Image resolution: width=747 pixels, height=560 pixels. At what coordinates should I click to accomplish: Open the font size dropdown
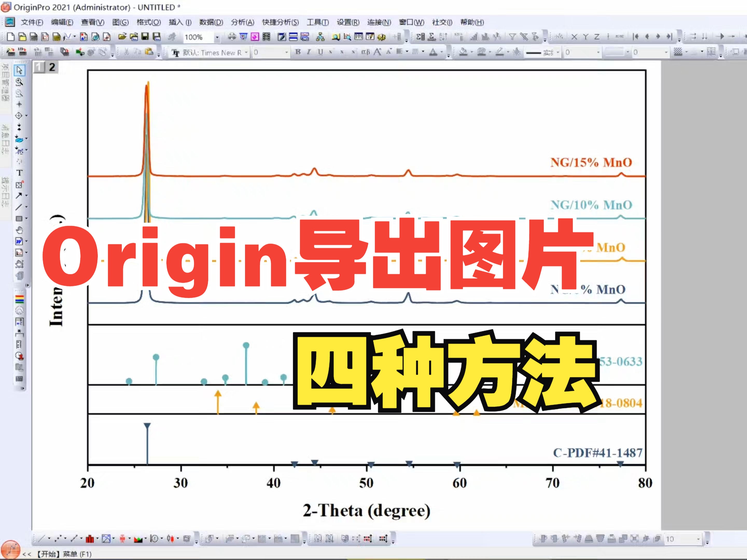286,52
